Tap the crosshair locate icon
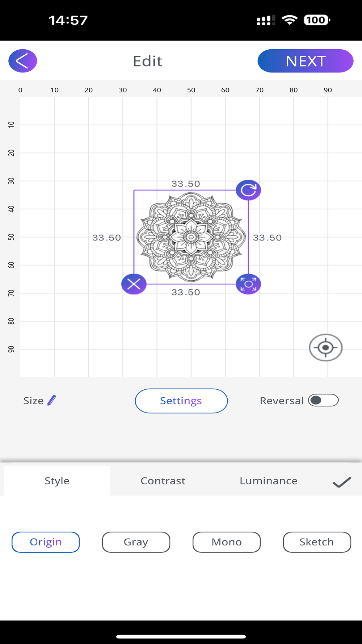Viewport: 362px width, 644px height. (325, 348)
